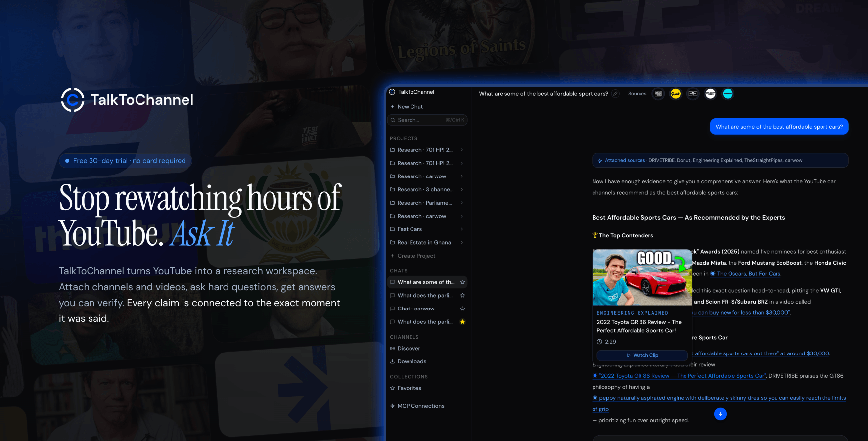Open the 'around $30,000' citation link
The width and height of the screenshot is (868, 441).
tap(761, 353)
